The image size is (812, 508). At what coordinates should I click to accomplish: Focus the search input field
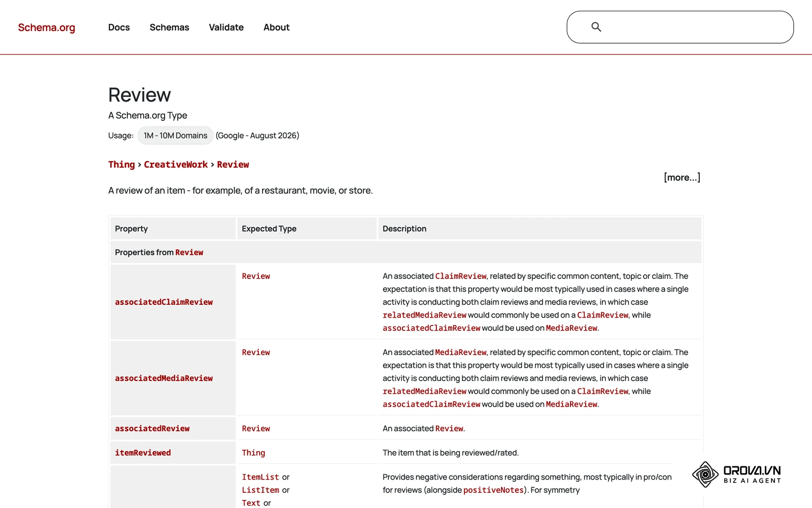[x=680, y=27]
